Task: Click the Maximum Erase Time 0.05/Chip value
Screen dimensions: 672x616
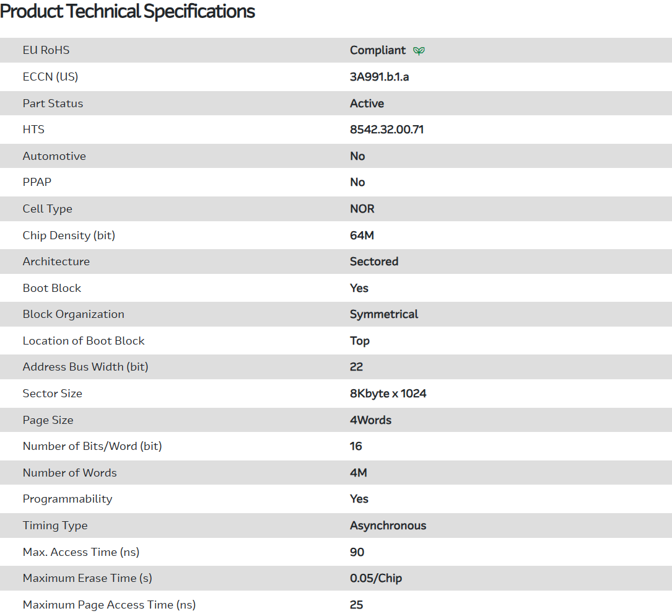Action: [x=376, y=578]
